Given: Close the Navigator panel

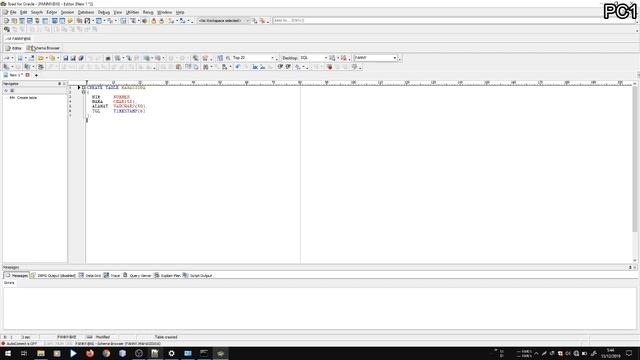Looking at the screenshot, I should pos(64,84).
